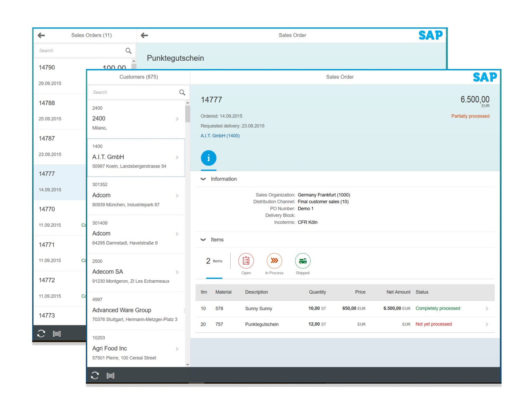
Task: Click list icon in Sales Orders footer
Action: [x=57, y=333]
